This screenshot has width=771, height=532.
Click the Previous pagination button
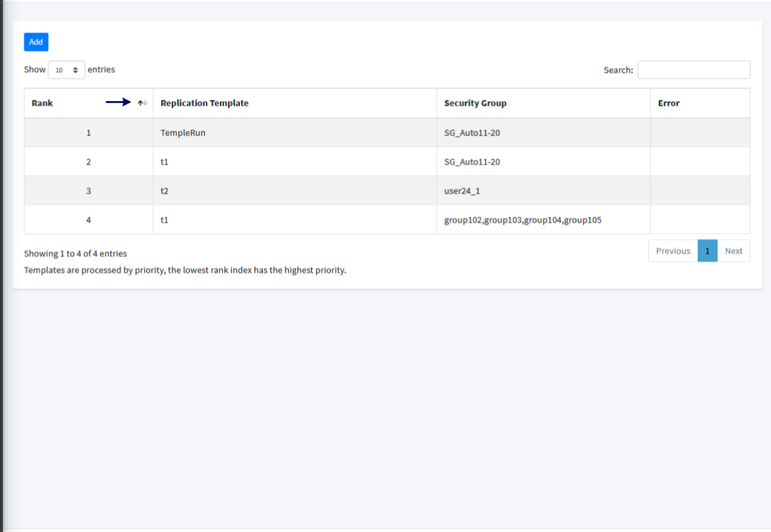[x=673, y=250]
